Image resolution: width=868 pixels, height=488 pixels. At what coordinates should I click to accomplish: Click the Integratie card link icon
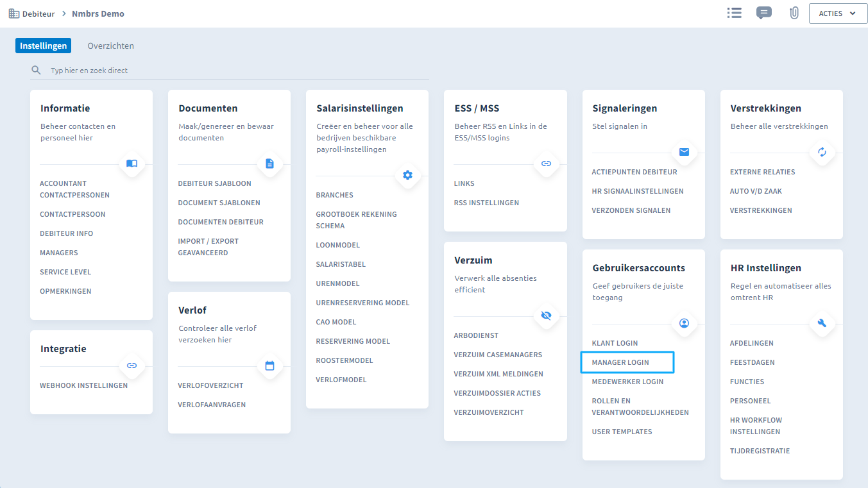[132, 366]
